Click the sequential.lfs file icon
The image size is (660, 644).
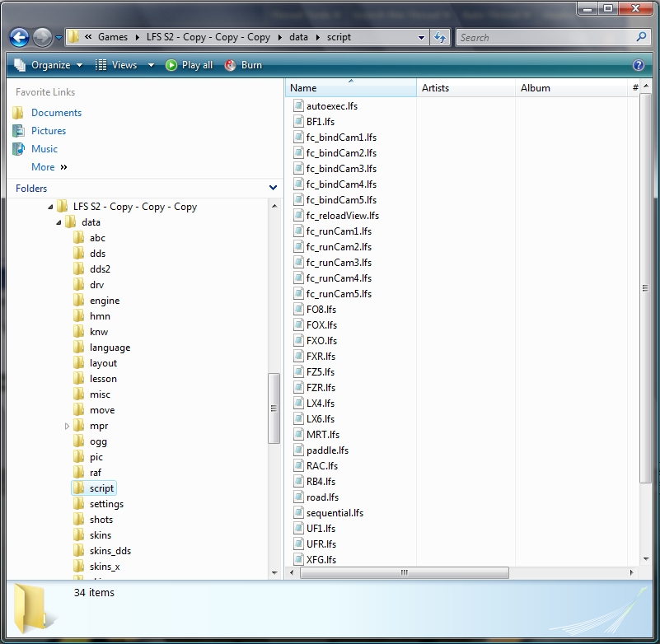(x=298, y=512)
